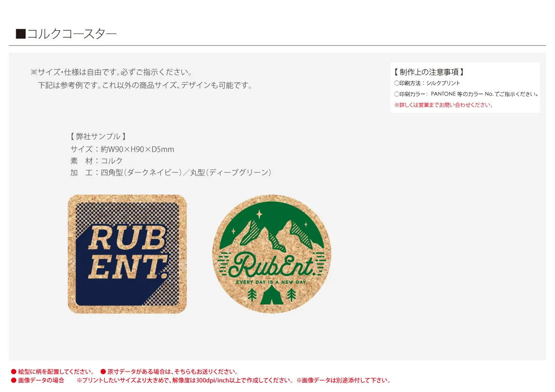
Task: Click the square RUB ENT. cork coaster image
Action: tap(127, 254)
